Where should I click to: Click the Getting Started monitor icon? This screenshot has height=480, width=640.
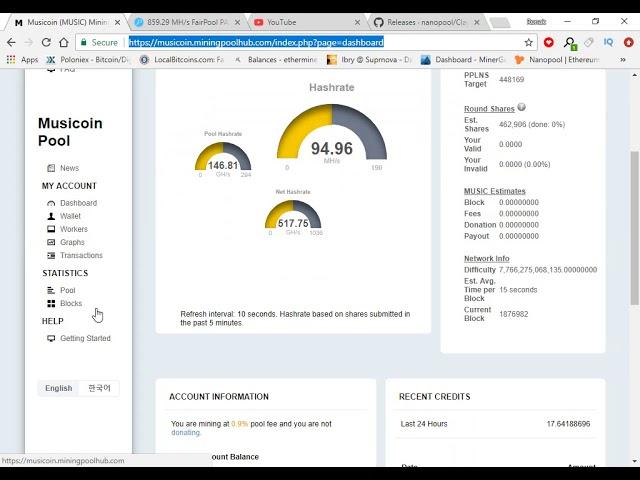[51, 338]
